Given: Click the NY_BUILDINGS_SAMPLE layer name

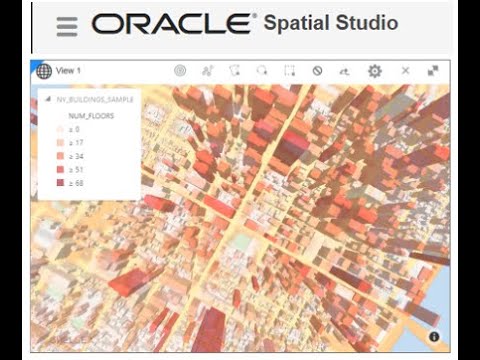Looking at the screenshot, I should click(x=95, y=100).
